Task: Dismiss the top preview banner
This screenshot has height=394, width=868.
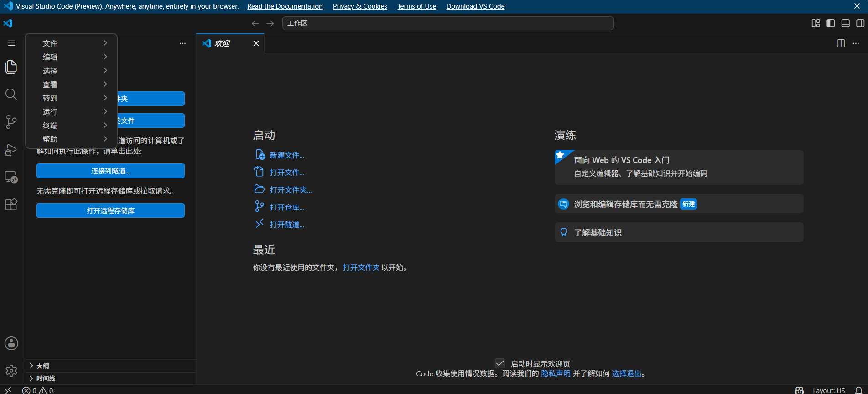Action: (x=857, y=6)
